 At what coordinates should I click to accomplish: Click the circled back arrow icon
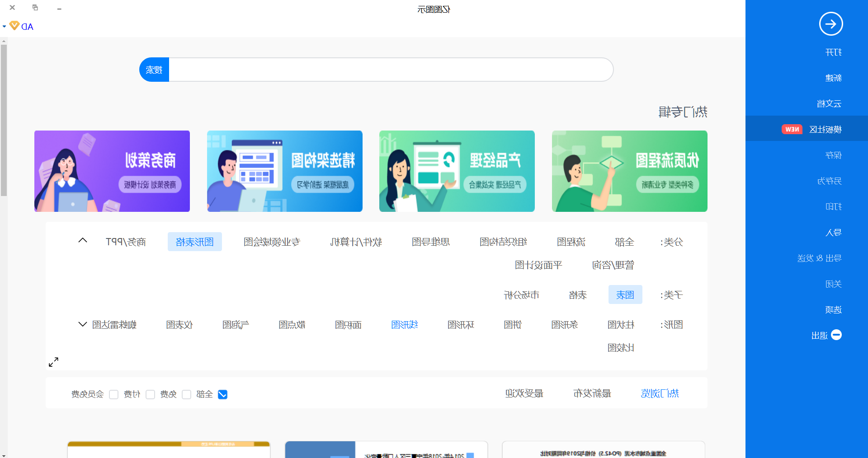pyautogui.click(x=831, y=24)
